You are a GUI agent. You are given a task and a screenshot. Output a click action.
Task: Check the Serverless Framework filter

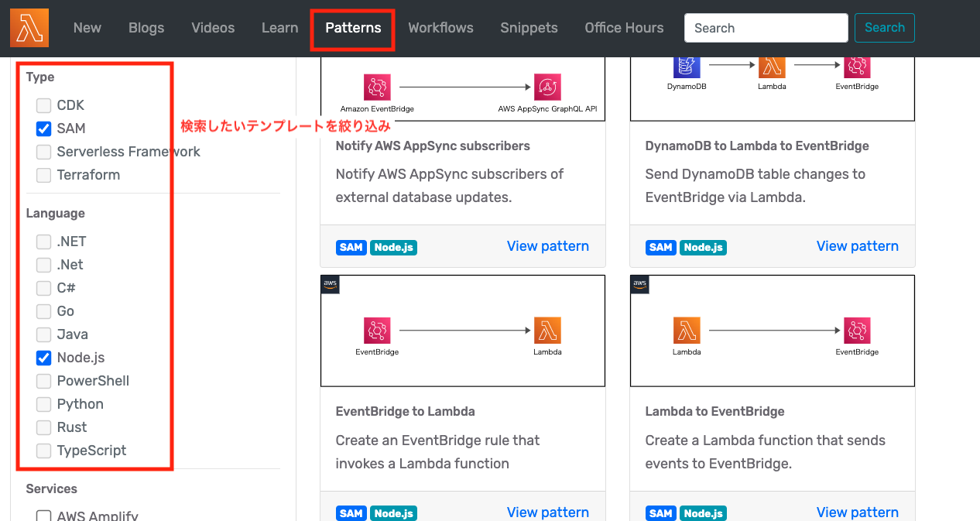click(x=44, y=152)
